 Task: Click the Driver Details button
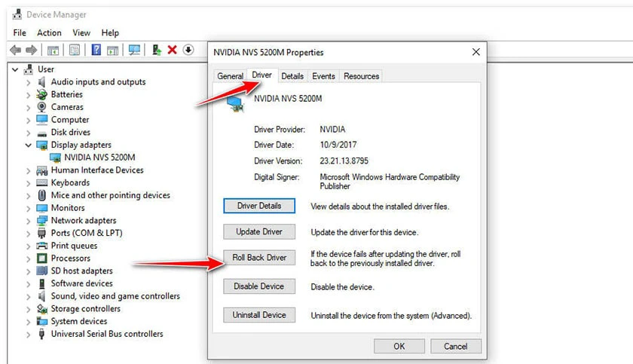pyautogui.click(x=259, y=206)
